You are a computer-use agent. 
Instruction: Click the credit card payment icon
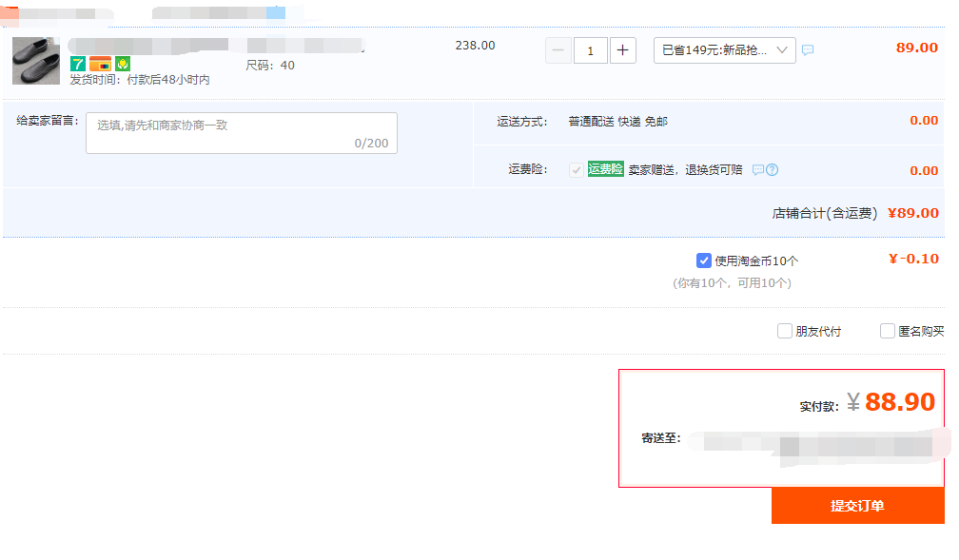[101, 64]
